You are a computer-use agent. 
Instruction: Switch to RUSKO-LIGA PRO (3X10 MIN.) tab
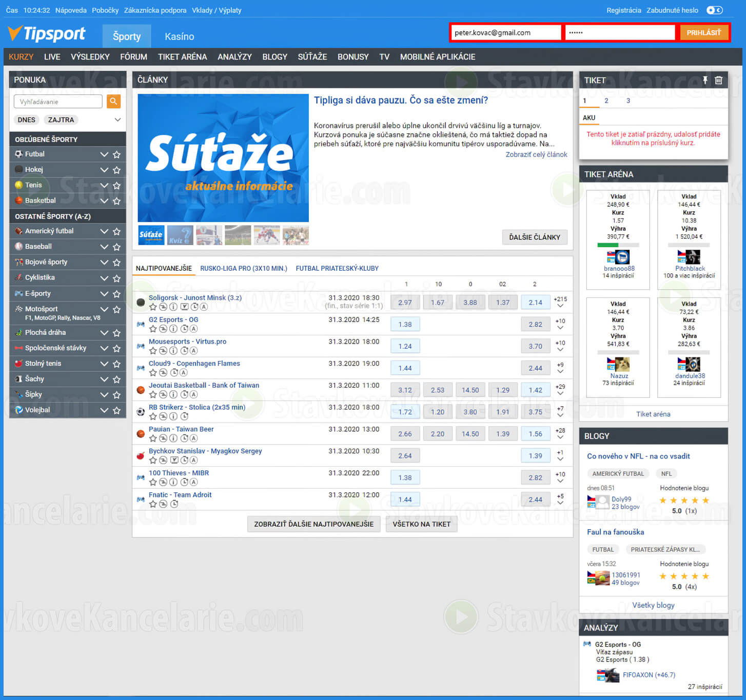pyautogui.click(x=244, y=268)
